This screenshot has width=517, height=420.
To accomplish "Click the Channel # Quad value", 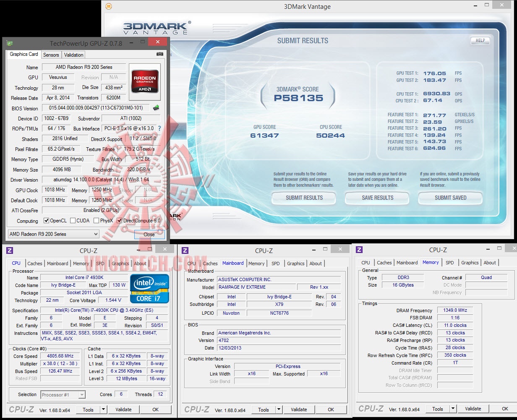I will (x=486, y=277).
